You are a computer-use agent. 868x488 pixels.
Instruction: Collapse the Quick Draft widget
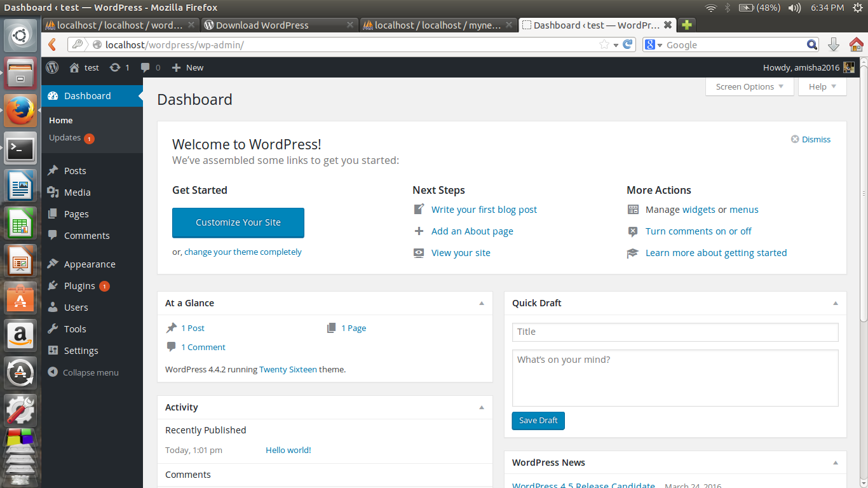click(x=836, y=303)
